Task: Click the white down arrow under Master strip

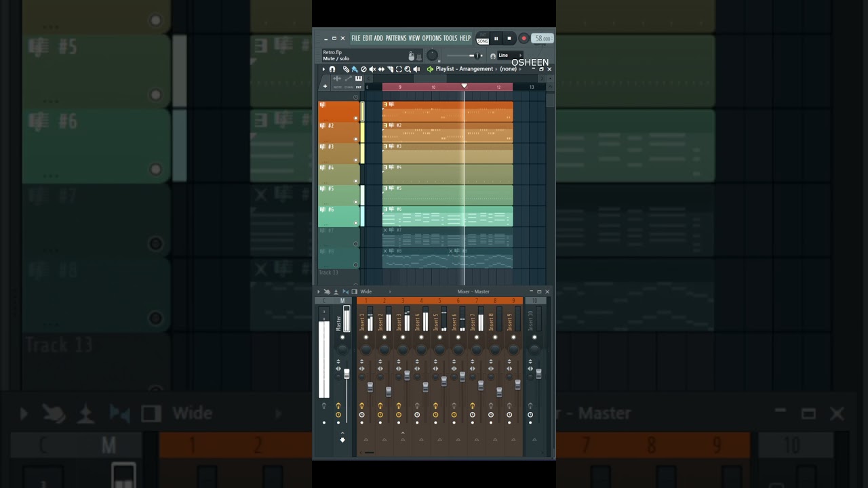Action: [342, 440]
